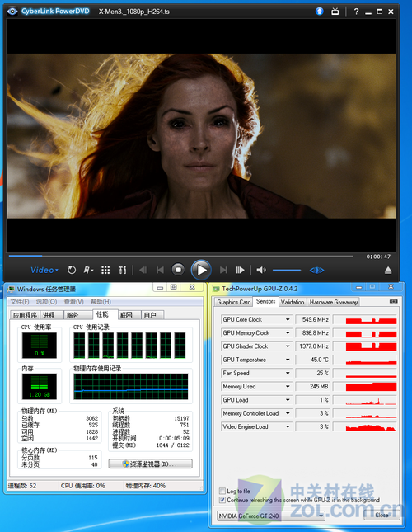Switch to the 进程 tab
The height and width of the screenshot is (532, 412).
pos(51,315)
